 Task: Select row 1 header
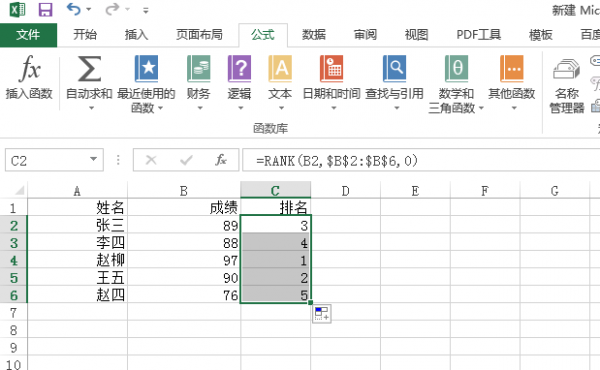[13, 208]
